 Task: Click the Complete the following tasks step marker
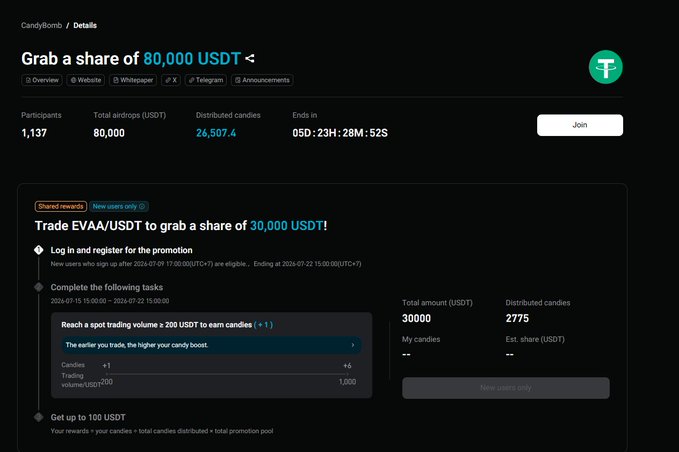click(x=39, y=287)
